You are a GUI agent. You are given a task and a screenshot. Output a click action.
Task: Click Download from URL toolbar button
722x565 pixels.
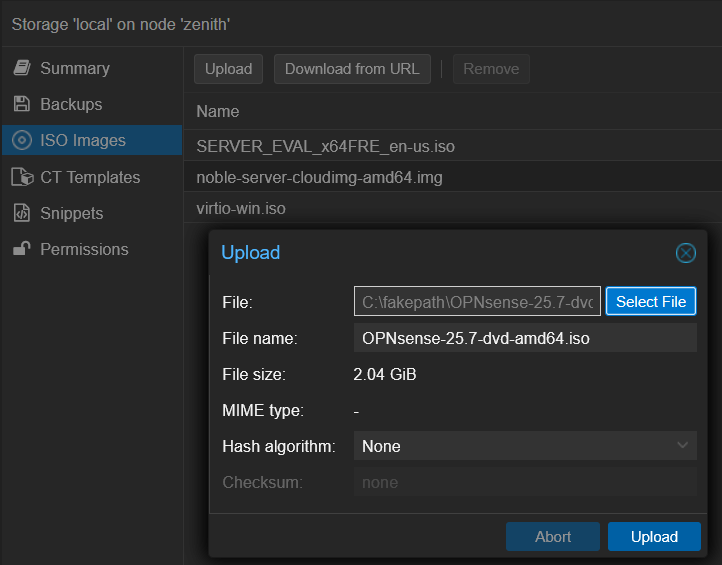click(352, 69)
